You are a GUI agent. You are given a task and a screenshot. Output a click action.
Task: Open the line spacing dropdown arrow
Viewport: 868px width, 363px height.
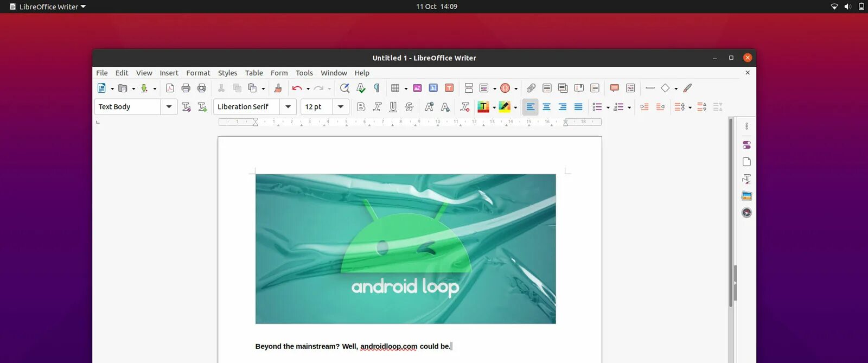tap(690, 107)
